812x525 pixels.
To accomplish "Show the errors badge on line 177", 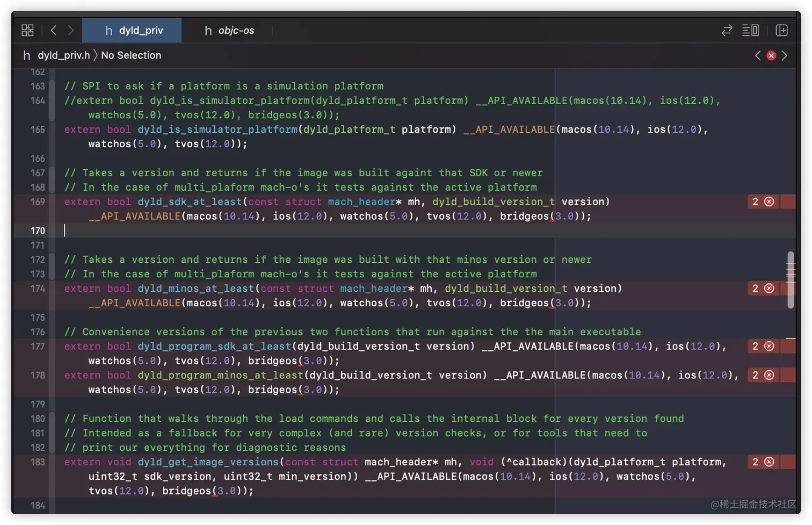I will [763, 346].
